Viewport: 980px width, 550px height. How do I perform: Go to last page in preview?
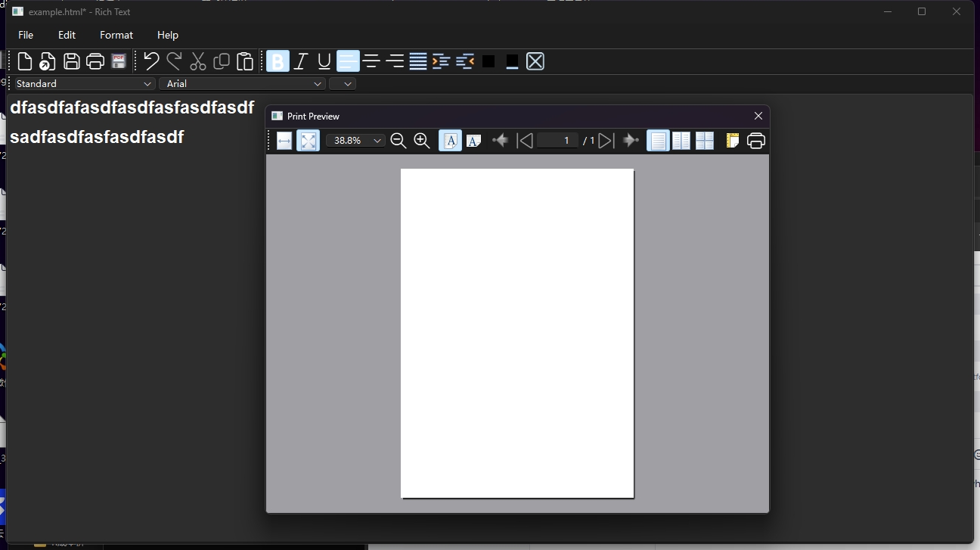click(x=631, y=141)
